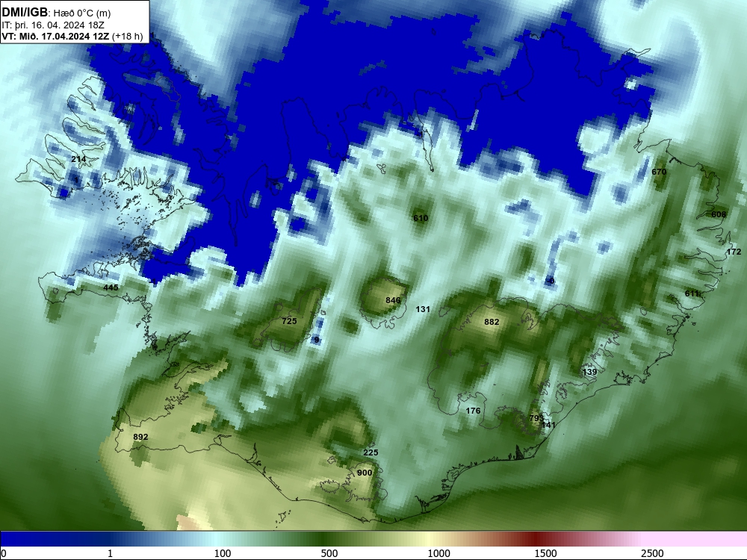Click the 670 value in the northeast
Viewport: 747px width, 560px height.
tap(659, 172)
